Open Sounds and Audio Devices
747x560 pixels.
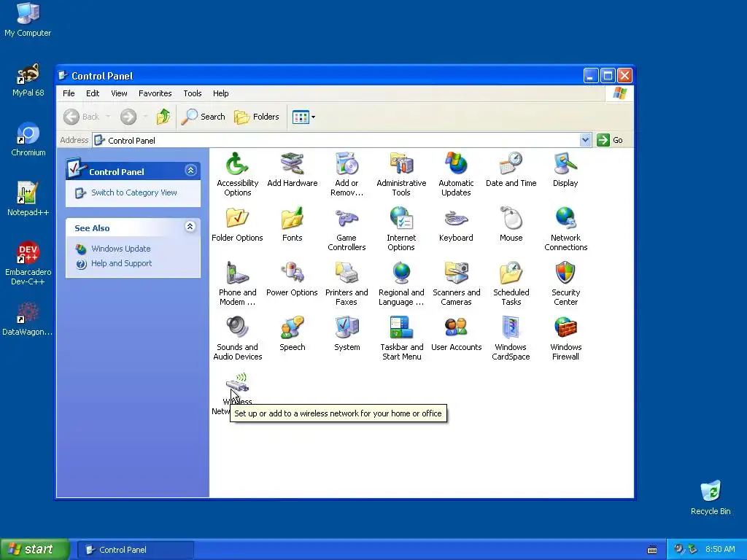click(237, 338)
